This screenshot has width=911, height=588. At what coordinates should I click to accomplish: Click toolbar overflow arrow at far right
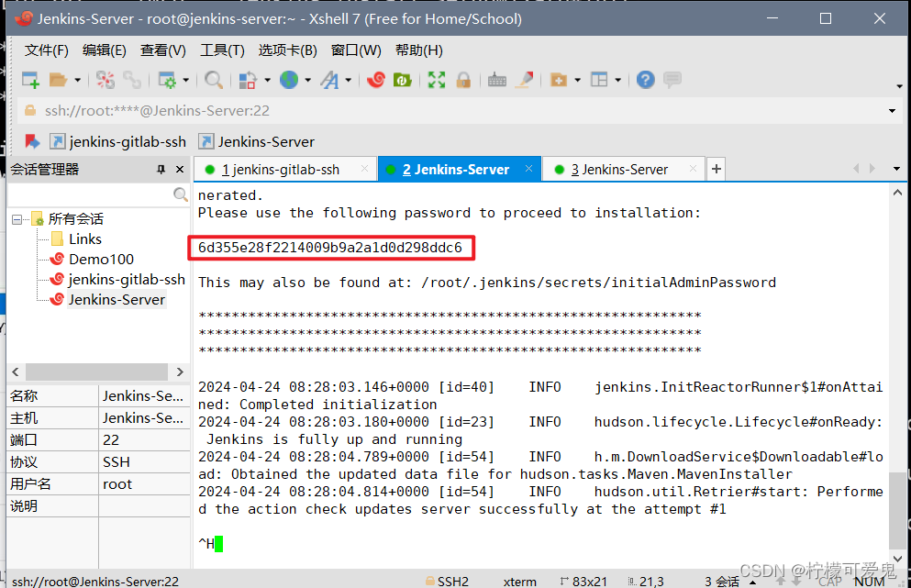point(899,86)
